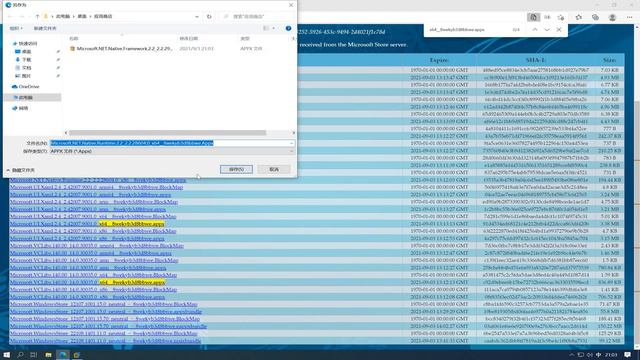
Task: Refresh the Save As folder view
Action: coord(209,16)
